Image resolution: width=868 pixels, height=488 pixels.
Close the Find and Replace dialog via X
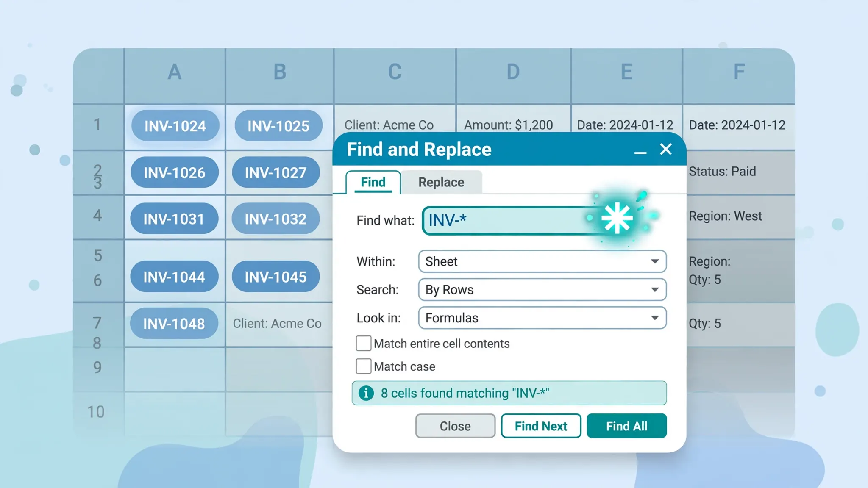[666, 149]
